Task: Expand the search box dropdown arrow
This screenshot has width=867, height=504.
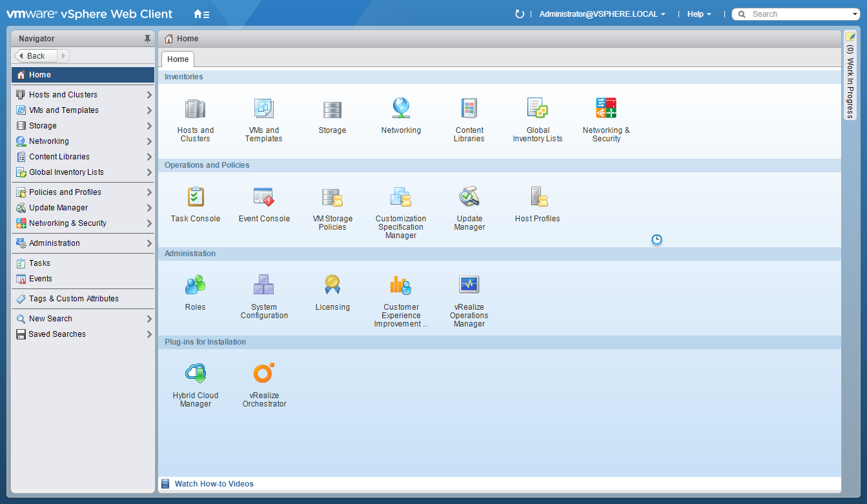Action: coord(855,14)
